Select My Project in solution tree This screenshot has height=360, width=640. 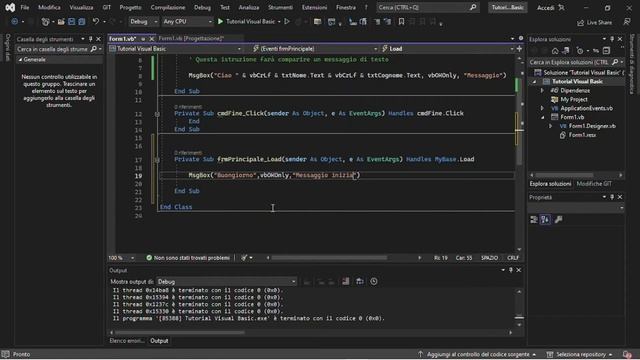tap(573, 100)
